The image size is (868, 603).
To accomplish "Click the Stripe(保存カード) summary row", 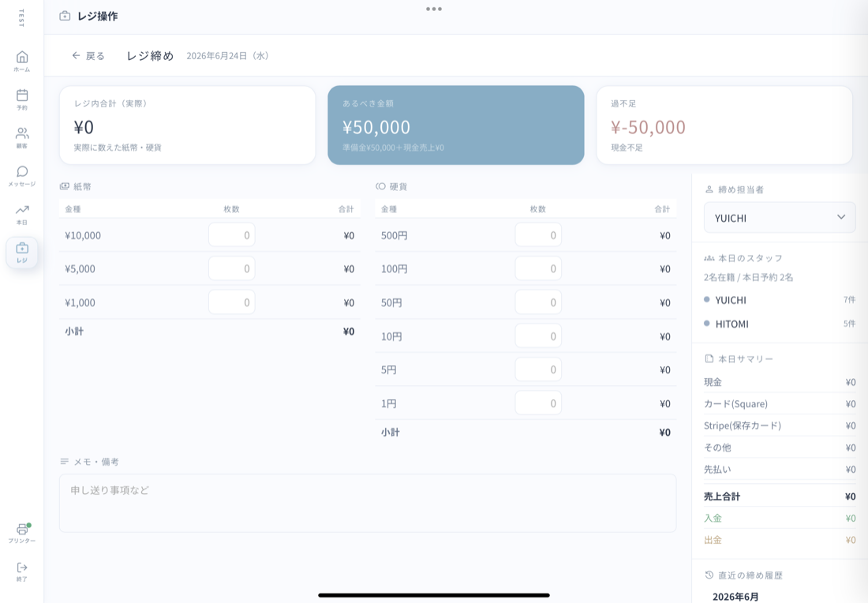I will 780,425.
